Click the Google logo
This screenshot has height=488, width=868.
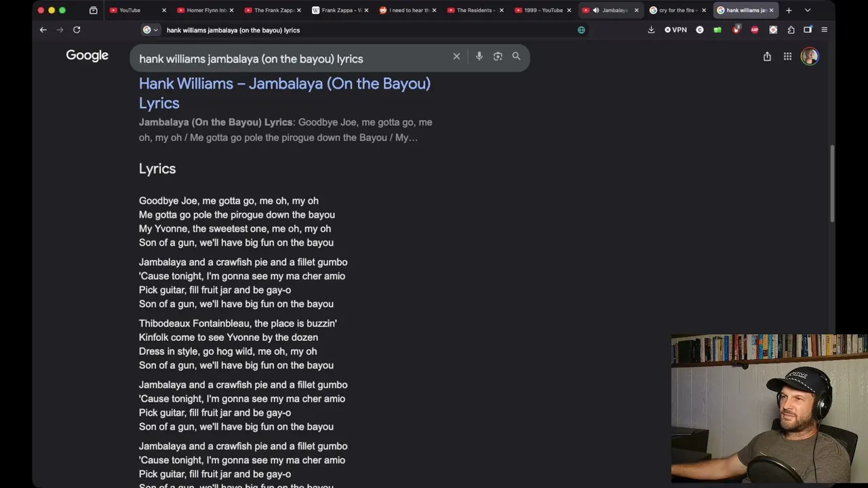click(87, 56)
